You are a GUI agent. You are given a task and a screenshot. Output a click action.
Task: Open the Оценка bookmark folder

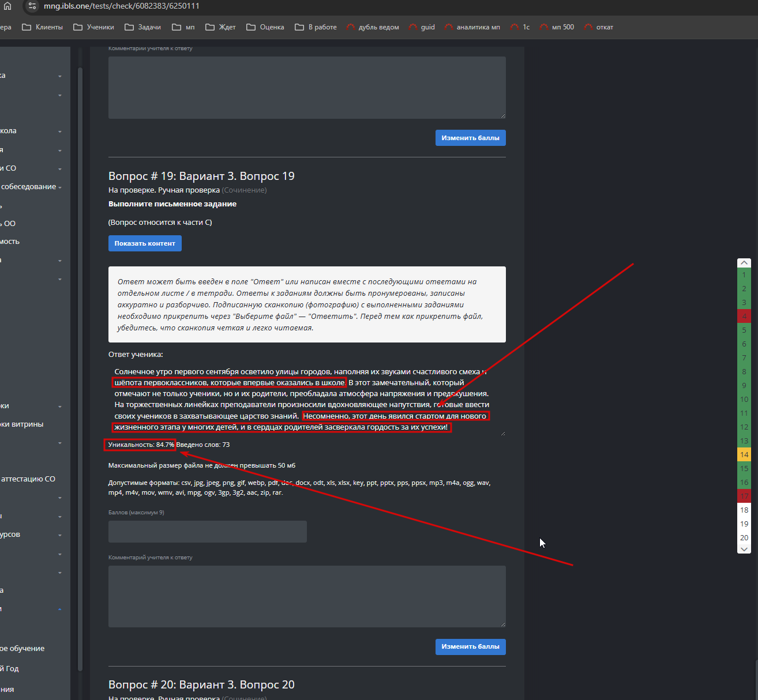coord(265,27)
